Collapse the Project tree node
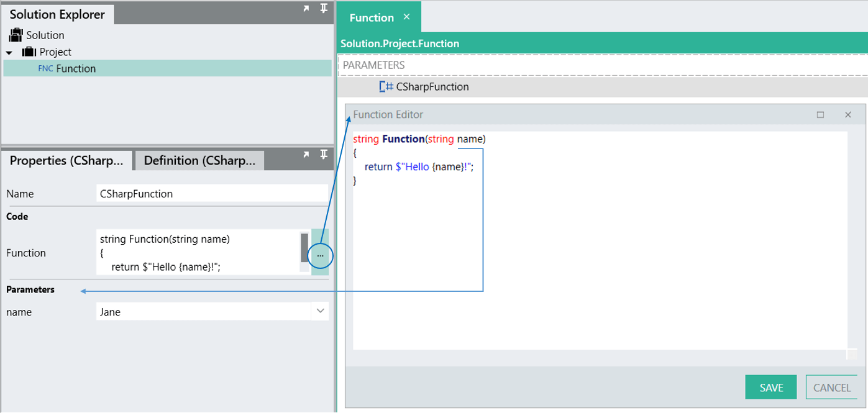 (x=10, y=53)
